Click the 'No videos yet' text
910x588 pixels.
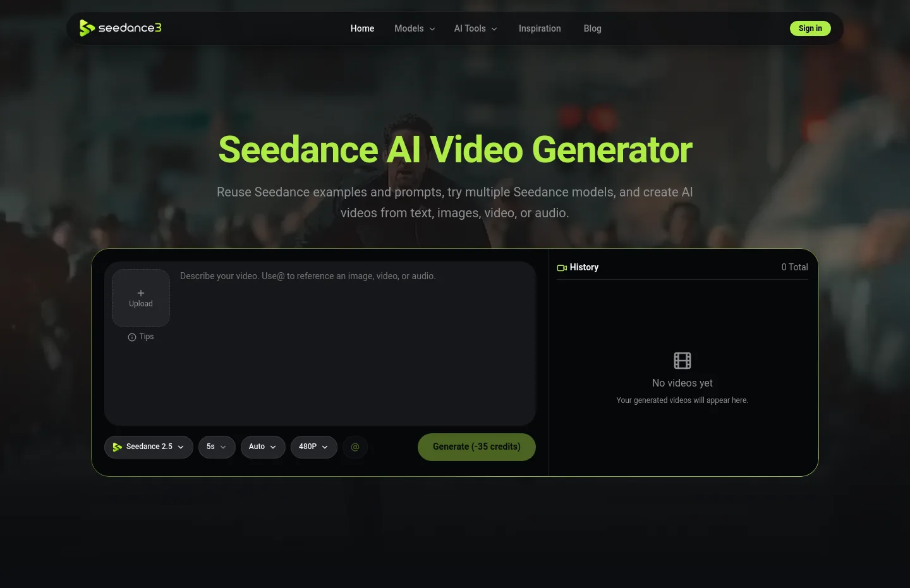[x=682, y=383]
